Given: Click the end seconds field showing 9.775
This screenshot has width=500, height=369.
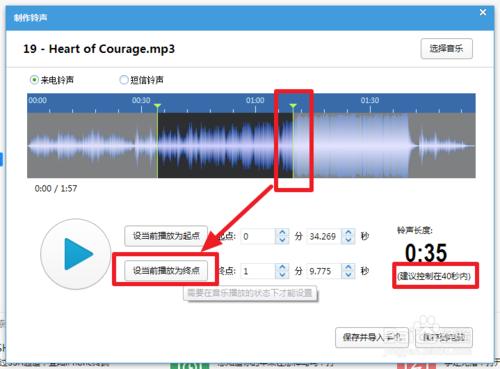Looking at the screenshot, I should coord(324,271).
